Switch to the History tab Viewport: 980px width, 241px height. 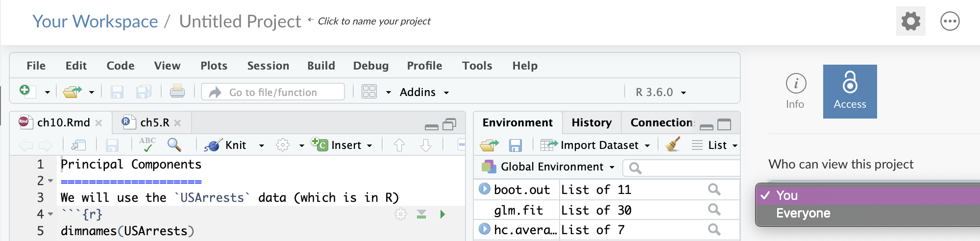click(x=591, y=122)
